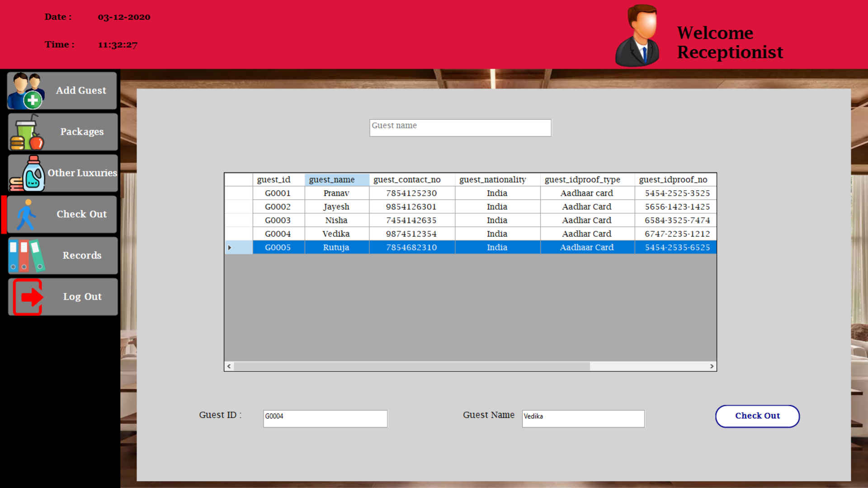Select Vedika's row with ID G0004
The height and width of the screenshot is (488, 868).
pos(336,234)
